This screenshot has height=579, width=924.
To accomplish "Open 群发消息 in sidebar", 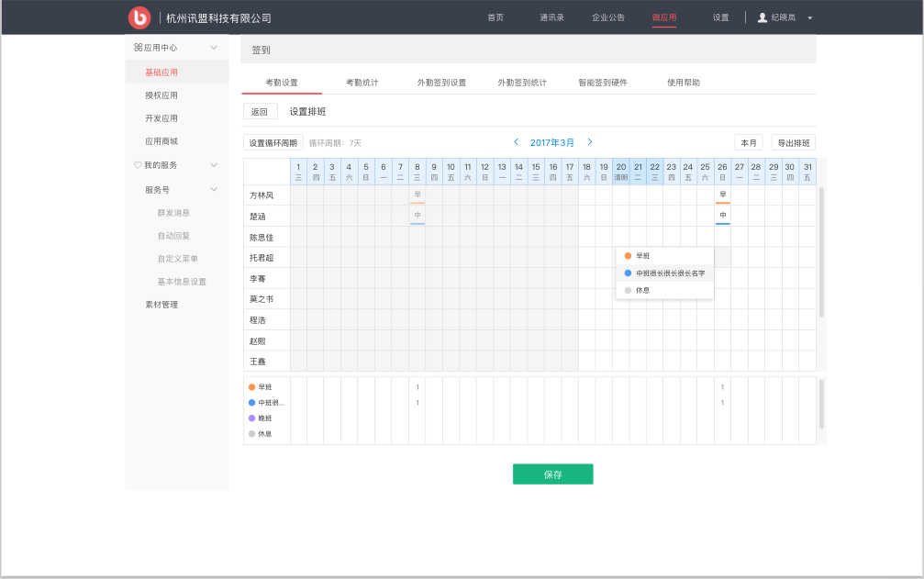I will pos(173,213).
